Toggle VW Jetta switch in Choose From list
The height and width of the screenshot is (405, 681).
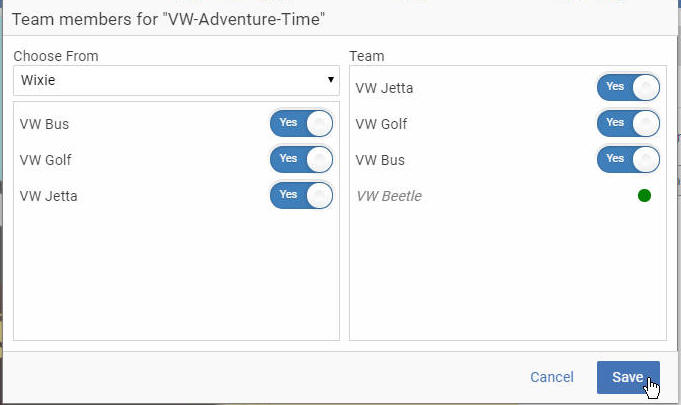[301, 196]
